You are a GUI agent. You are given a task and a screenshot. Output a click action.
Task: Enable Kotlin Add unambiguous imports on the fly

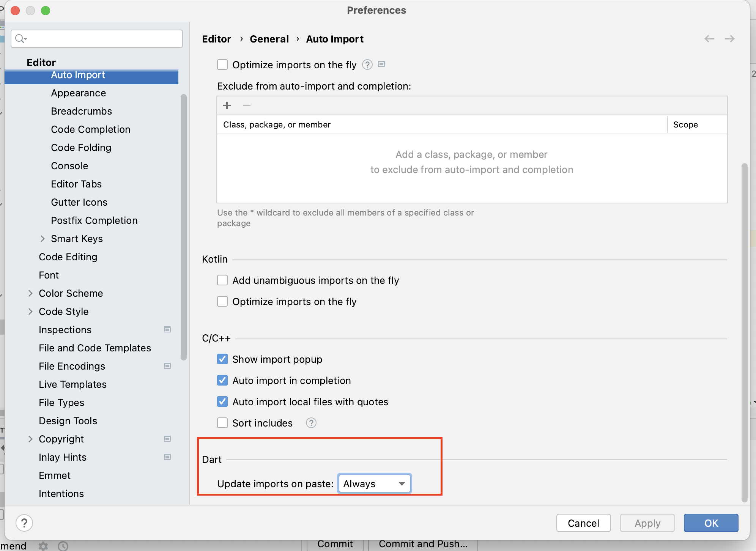(222, 280)
